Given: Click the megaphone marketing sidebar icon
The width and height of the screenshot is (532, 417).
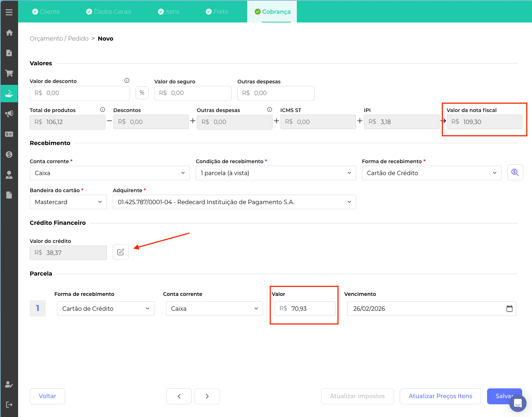Looking at the screenshot, I should coord(9,114).
